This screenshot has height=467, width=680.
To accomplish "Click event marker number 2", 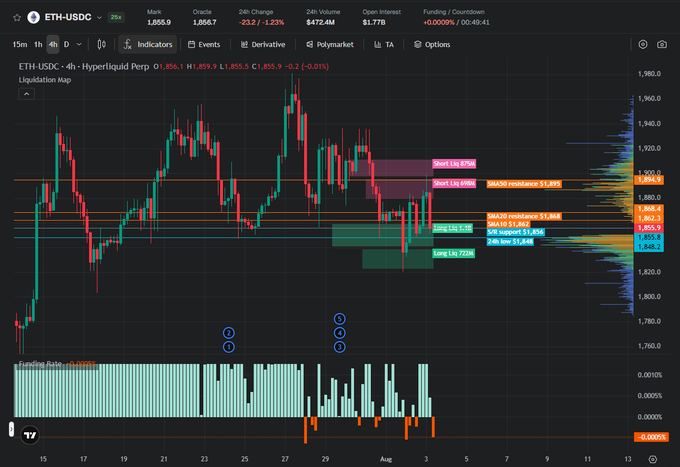I will point(229,333).
